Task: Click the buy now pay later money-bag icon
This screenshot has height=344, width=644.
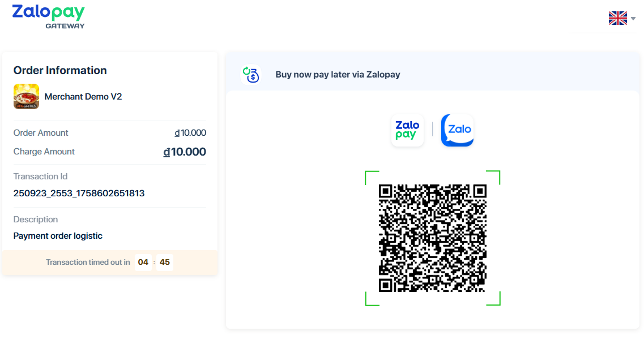Action: [x=250, y=74]
